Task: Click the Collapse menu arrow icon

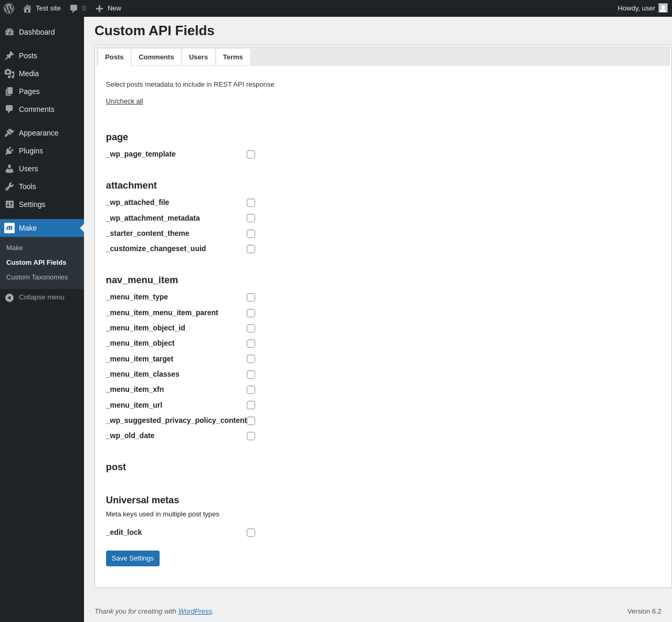Action: pyautogui.click(x=9, y=298)
